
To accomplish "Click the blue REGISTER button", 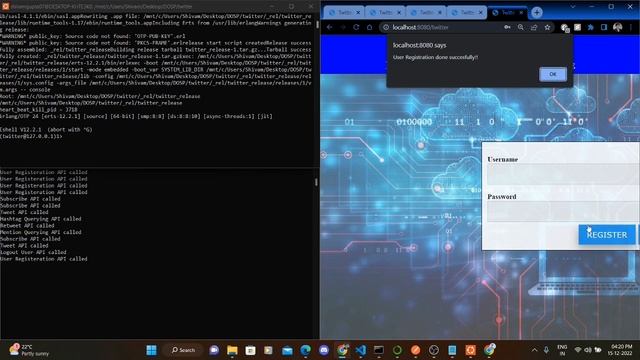I will tap(607, 235).
